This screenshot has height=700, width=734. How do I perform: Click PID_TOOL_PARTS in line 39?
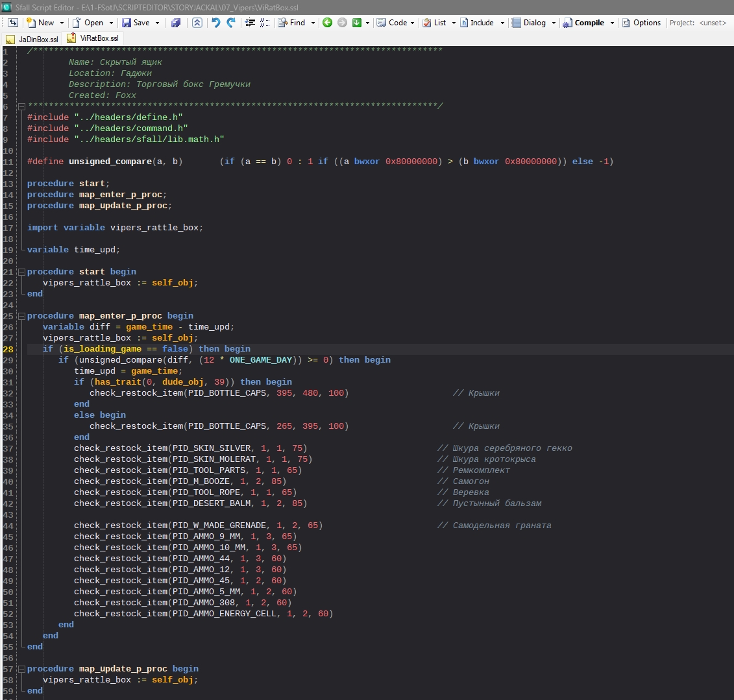(209, 470)
